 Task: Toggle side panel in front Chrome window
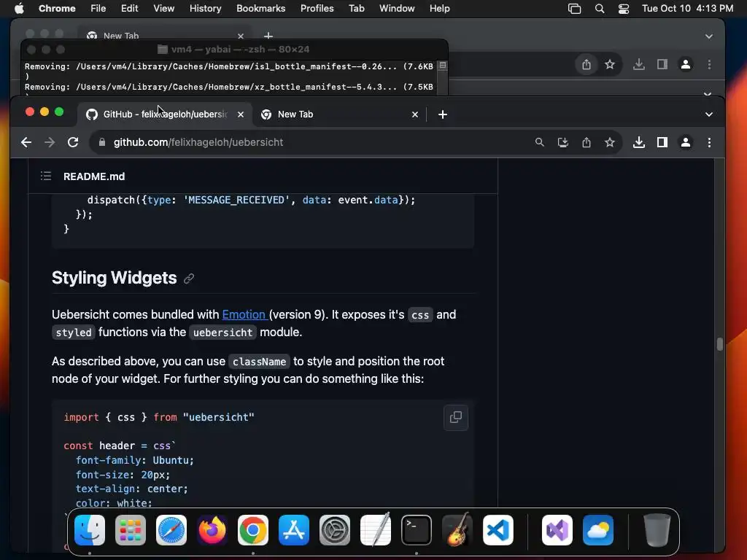[x=662, y=142]
